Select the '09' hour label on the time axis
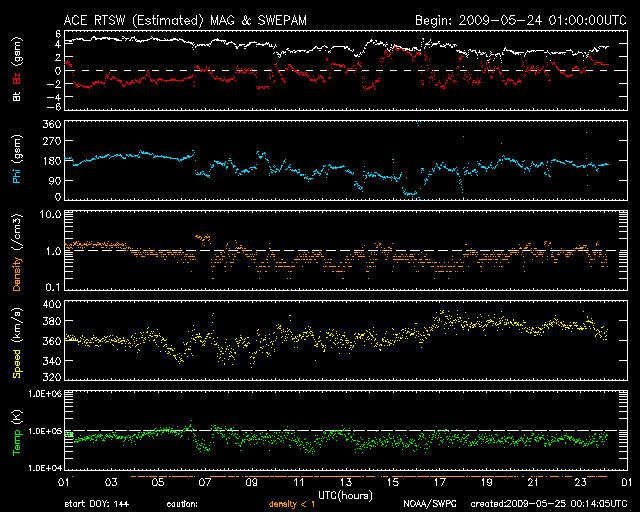 252,482
